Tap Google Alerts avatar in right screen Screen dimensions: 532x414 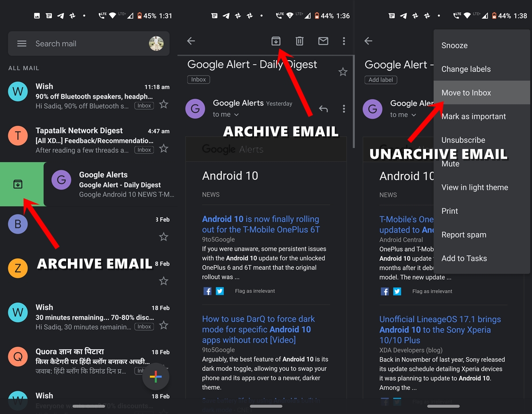point(372,109)
